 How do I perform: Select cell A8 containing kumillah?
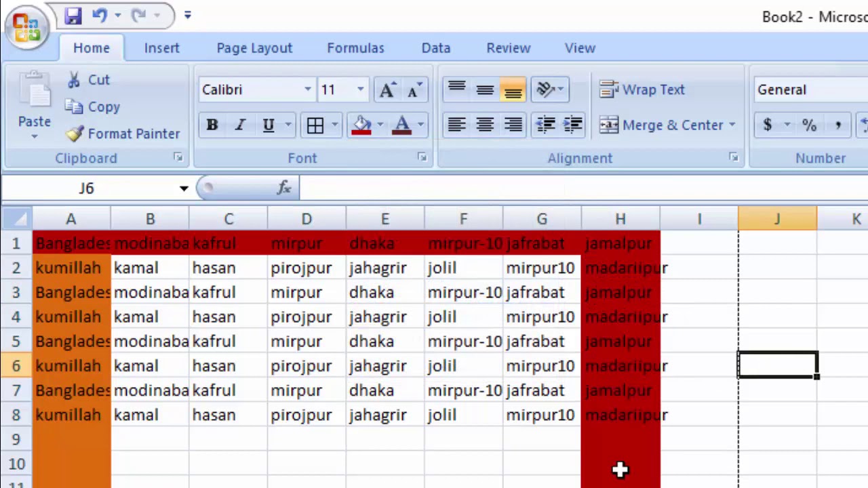[71, 415]
